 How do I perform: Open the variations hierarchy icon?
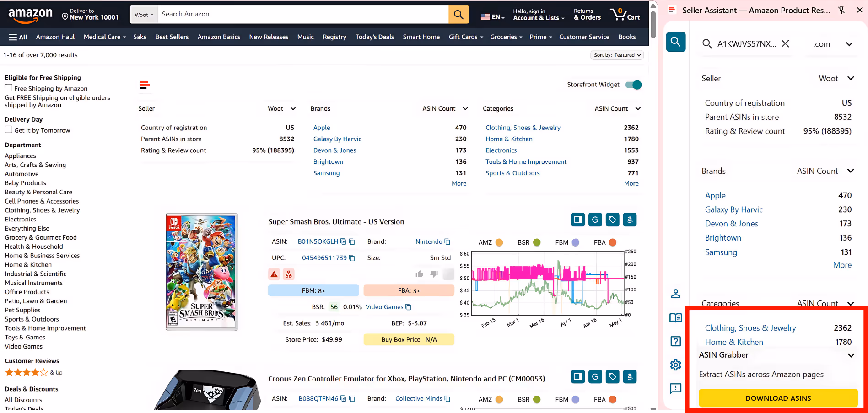pos(289,274)
